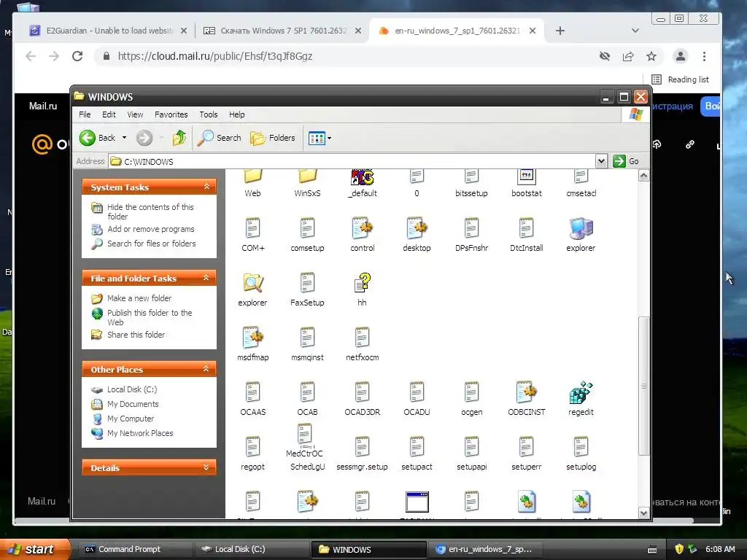Viewport: 747px width, 560px height.
Task: Go to My Network Places
Action: (x=140, y=433)
